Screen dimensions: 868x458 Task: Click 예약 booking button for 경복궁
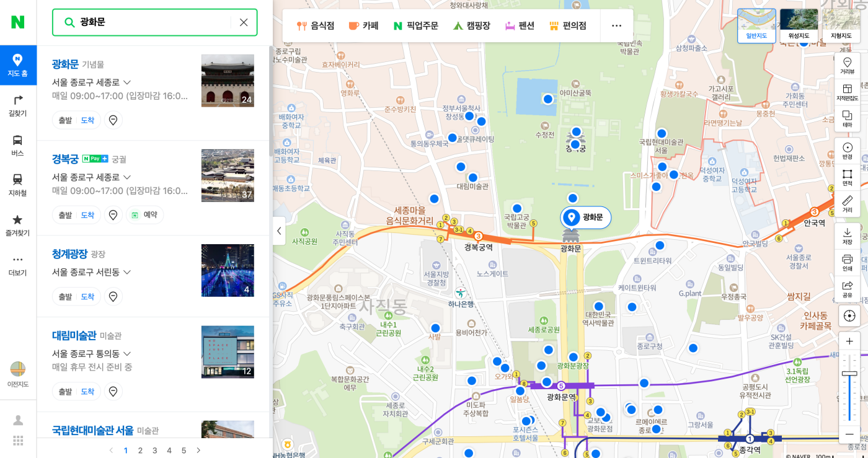[145, 215]
